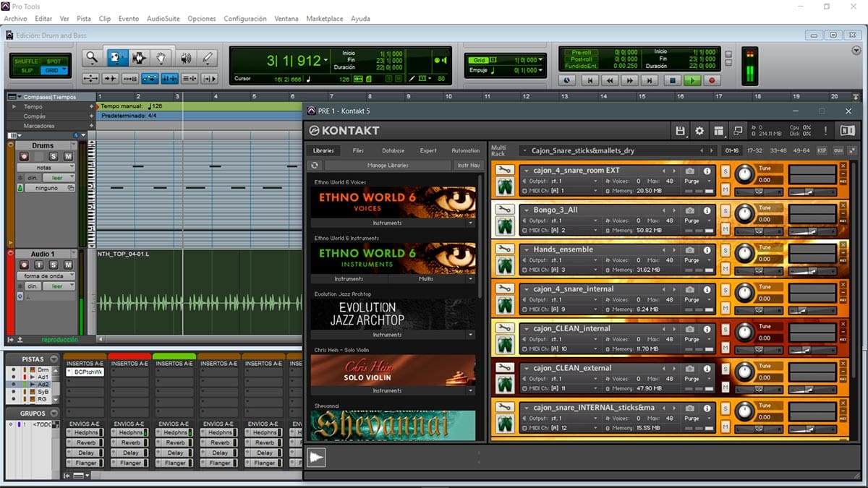The image size is (868, 488).
Task: Enable Shuffle edit mode
Action: pos(27,61)
